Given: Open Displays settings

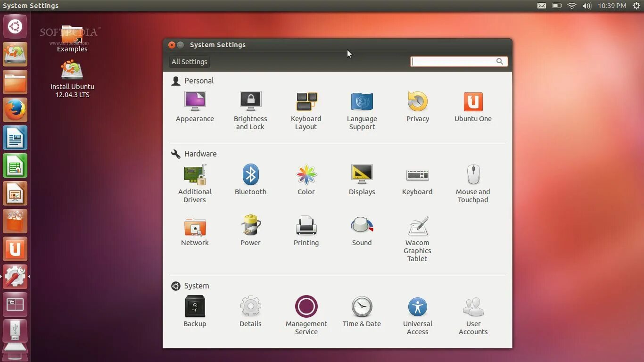Looking at the screenshot, I should point(362,181).
